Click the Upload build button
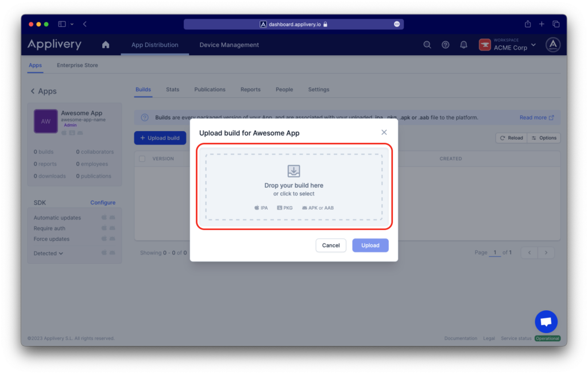 coord(160,138)
